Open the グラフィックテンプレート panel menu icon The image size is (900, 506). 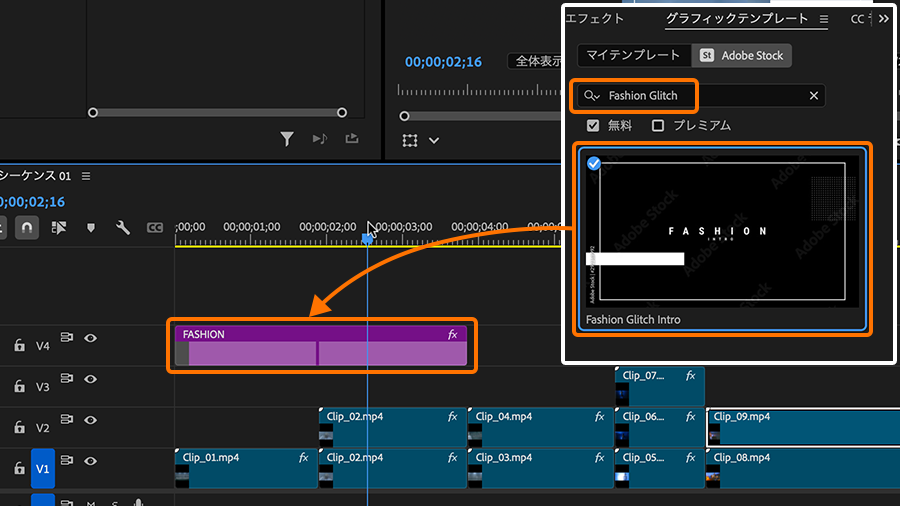824,20
